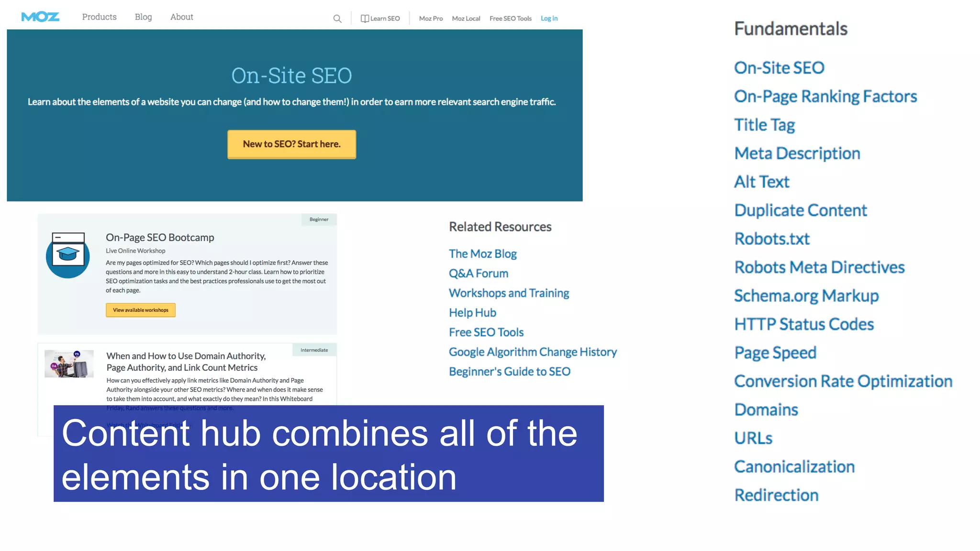Open the Q&A Forum link
The image size is (980, 551).
coord(479,274)
